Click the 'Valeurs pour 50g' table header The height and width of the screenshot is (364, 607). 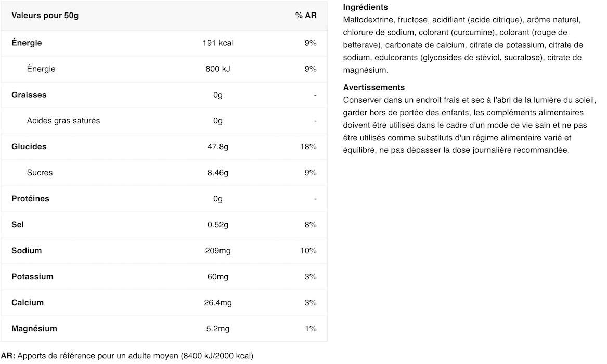(x=45, y=16)
